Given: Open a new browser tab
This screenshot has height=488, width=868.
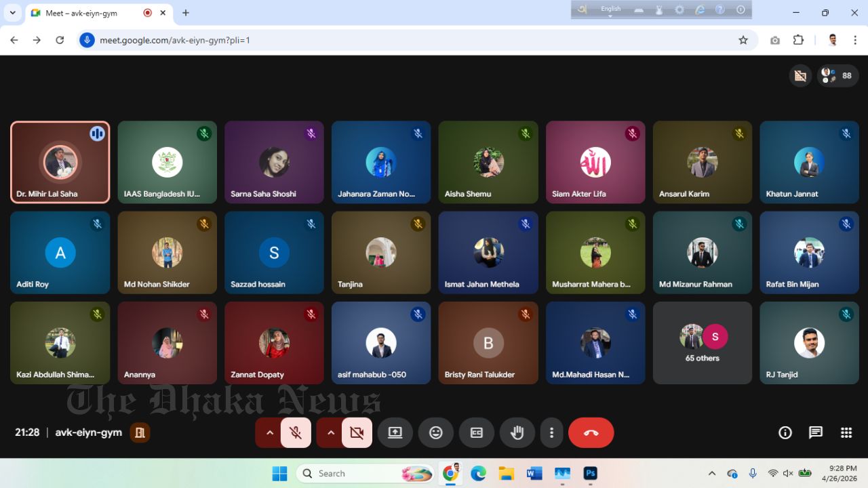Looking at the screenshot, I should [186, 13].
